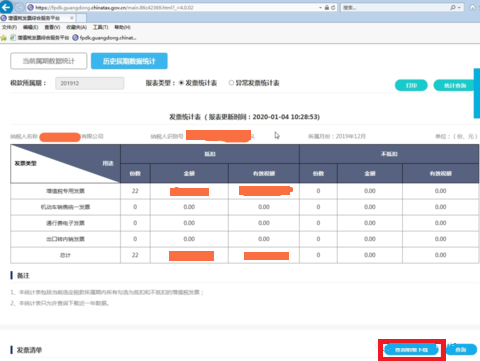The width and height of the screenshot is (480, 361).
Task: Open the 增值税发票综合服务平台 favorites bookmark
Action: pos(39,38)
